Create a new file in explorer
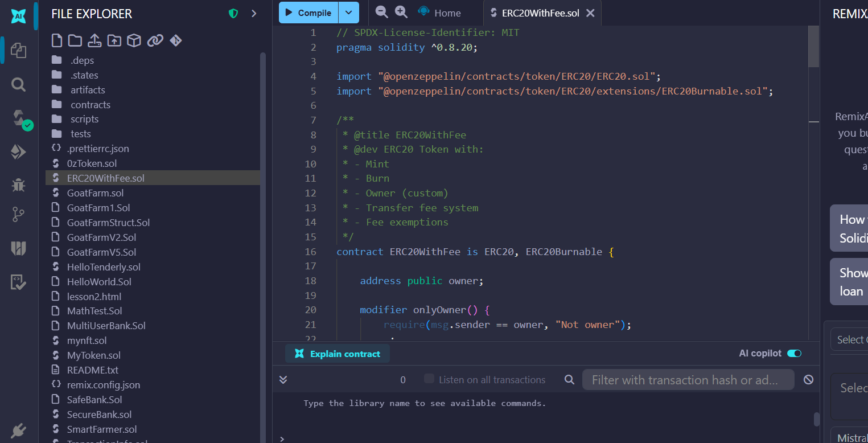 pos(56,40)
